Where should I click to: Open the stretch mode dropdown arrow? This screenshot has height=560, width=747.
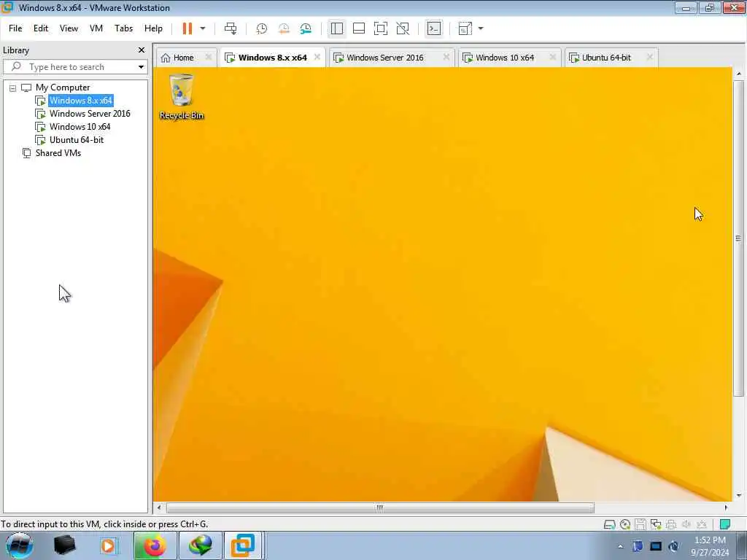tap(481, 28)
